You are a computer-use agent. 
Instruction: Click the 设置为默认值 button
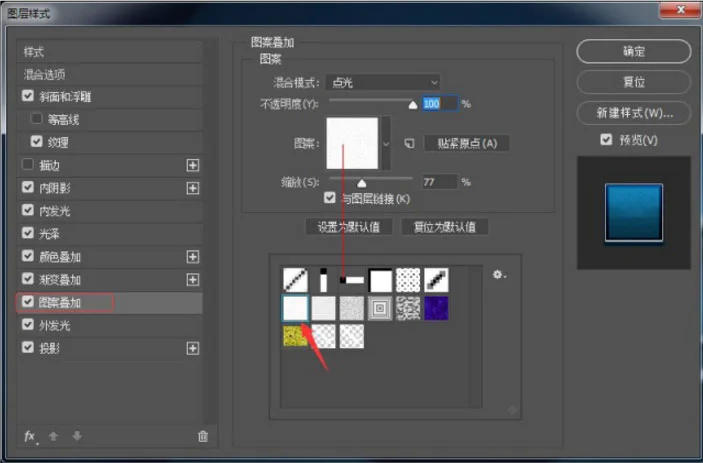click(x=349, y=227)
